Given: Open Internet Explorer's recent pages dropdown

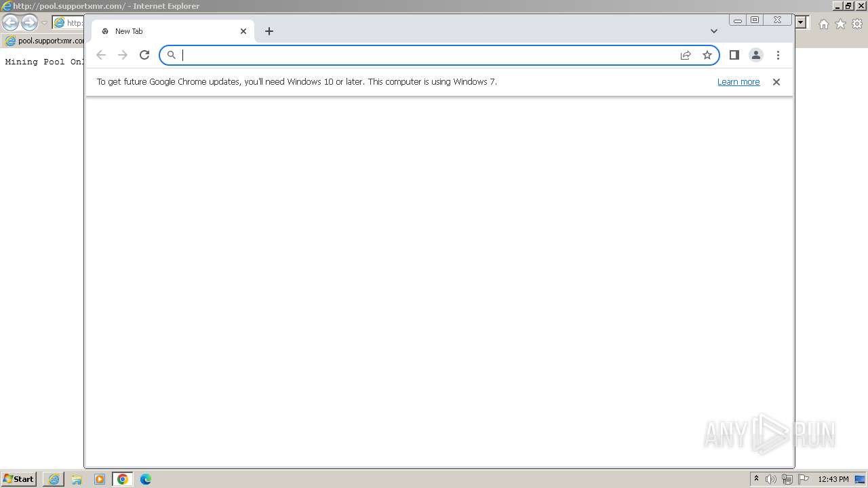Looking at the screenshot, I should [44, 23].
